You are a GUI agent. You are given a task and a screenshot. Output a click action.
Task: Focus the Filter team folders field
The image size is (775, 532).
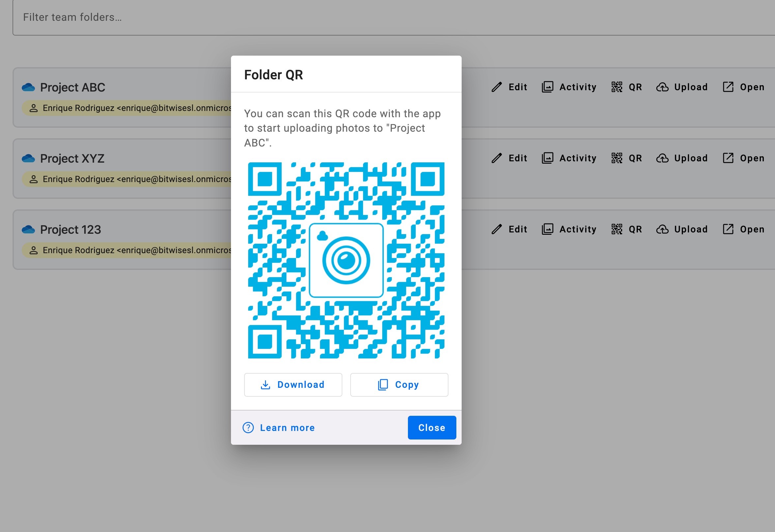(x=394, y=17)
